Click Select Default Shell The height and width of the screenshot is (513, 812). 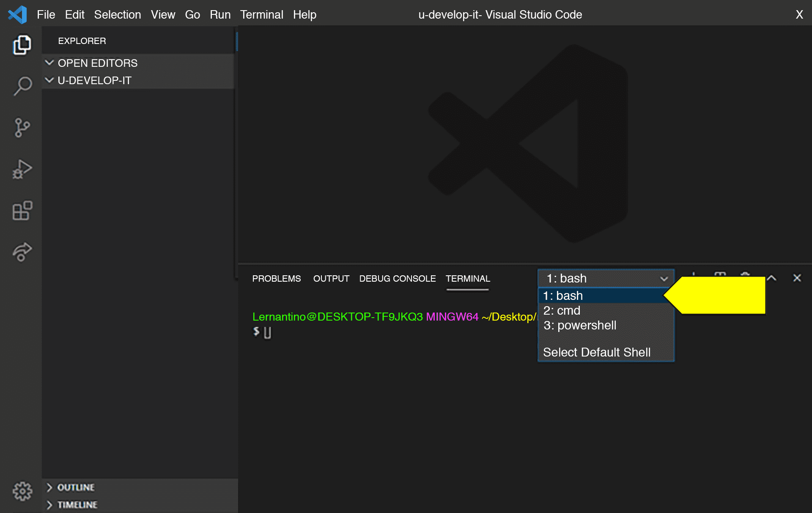click(x=596, y=351)
